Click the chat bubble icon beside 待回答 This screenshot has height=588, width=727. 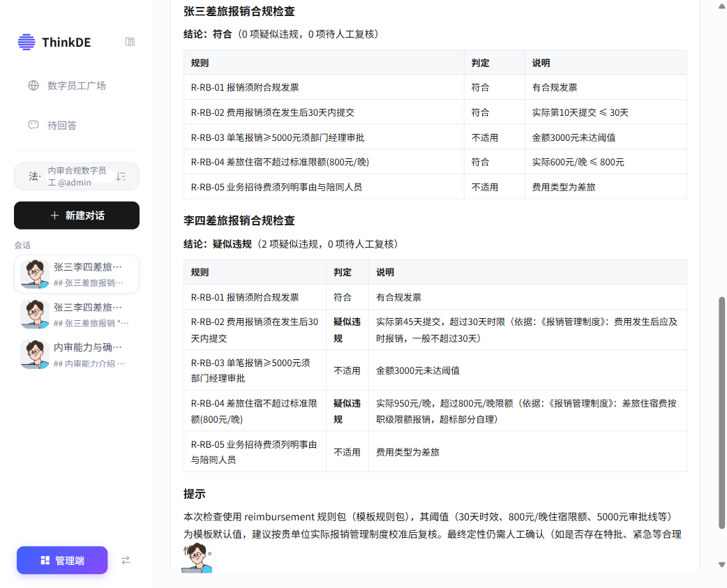[33, 125]
